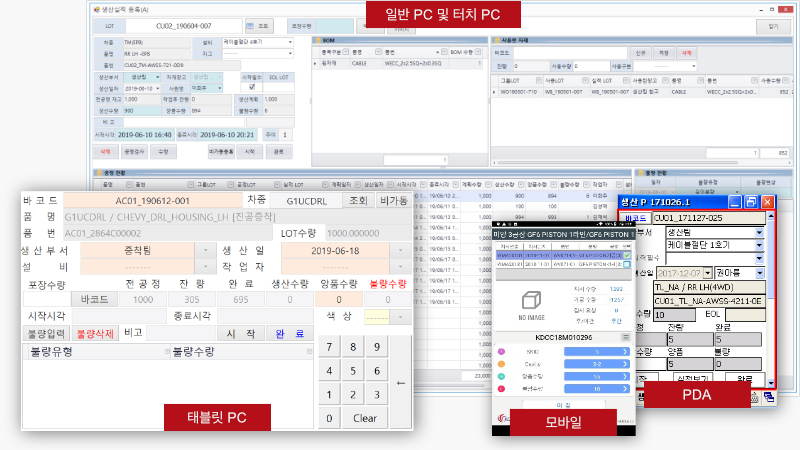Open the blue SKID value row
This screenshot has width=800, height=450.
point(597,352)
